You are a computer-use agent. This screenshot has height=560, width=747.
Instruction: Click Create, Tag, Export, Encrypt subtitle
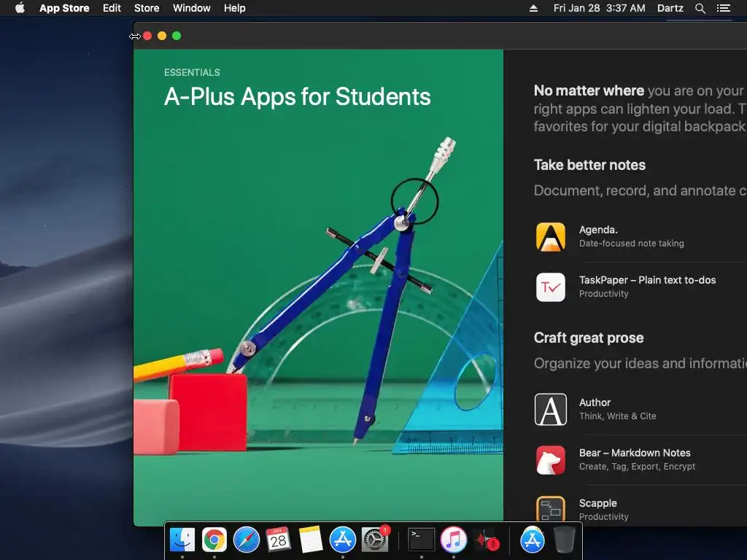pyautogui.click(x=637, y=467)
